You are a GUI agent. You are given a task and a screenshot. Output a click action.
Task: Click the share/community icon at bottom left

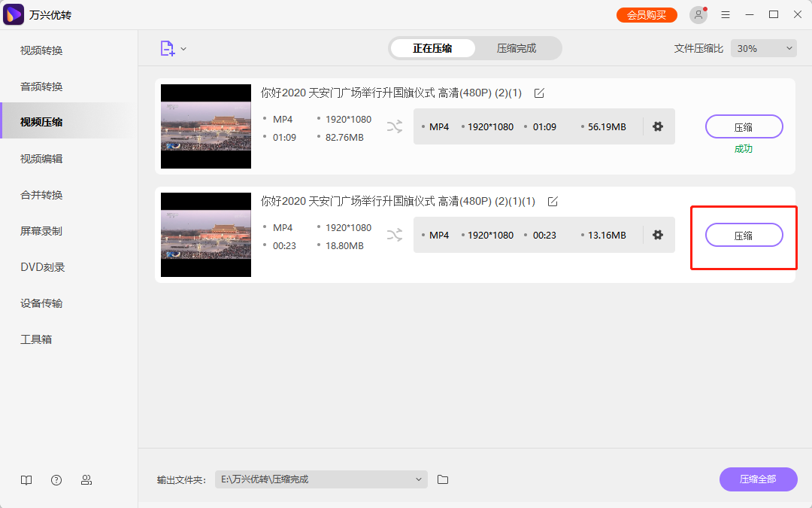point(86,479)
